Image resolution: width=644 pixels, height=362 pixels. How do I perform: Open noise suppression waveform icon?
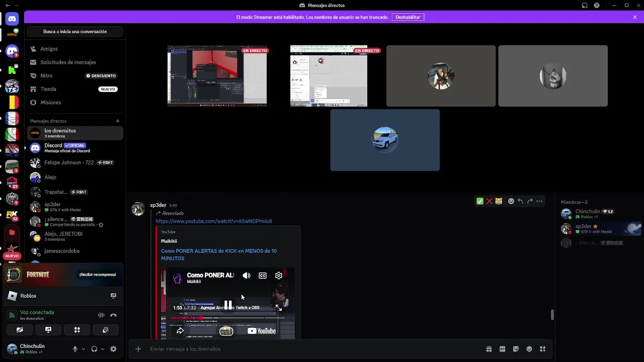[101, 315]
